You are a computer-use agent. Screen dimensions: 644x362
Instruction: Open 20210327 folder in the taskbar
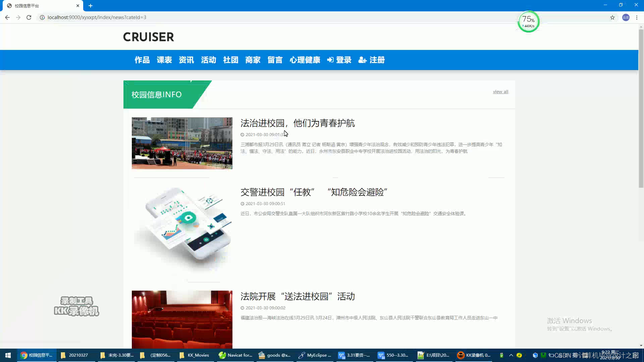click(x=74, y=355)
